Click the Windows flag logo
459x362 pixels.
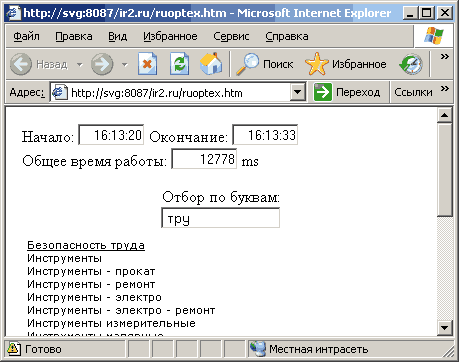coord(434,36)
